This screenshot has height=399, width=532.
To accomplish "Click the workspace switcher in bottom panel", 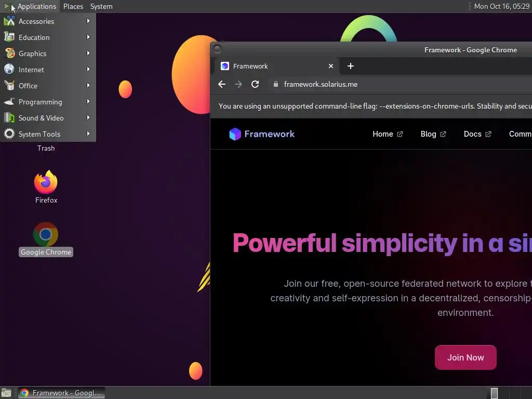I will point(495,393).
